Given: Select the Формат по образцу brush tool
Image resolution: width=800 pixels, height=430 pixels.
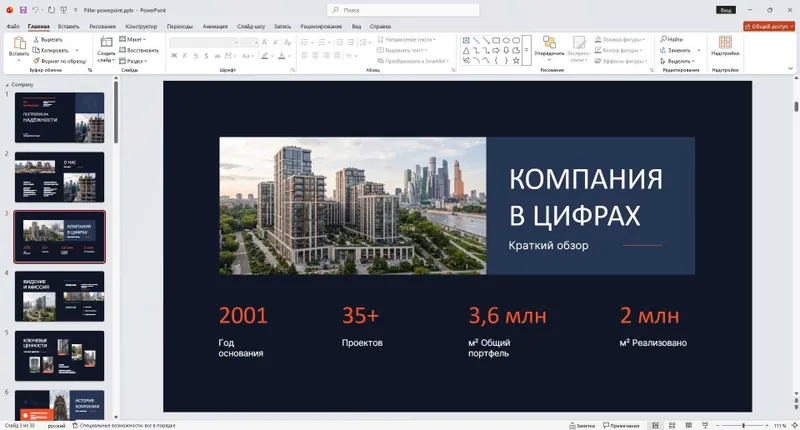Looking at the screenshot, I should click(36, 61).
